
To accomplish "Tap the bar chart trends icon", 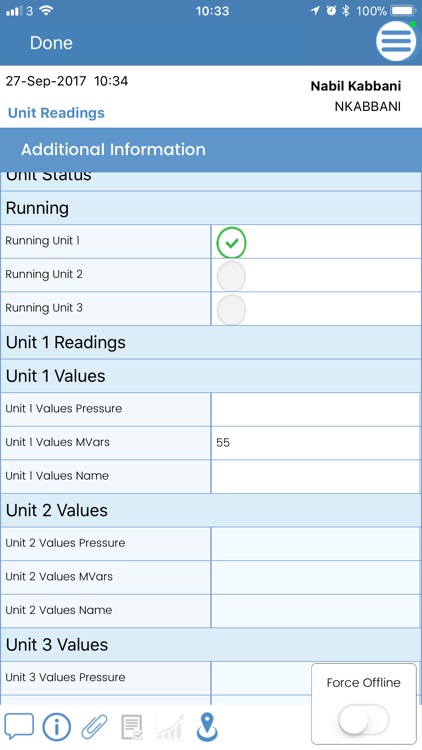I will (169, 727).
